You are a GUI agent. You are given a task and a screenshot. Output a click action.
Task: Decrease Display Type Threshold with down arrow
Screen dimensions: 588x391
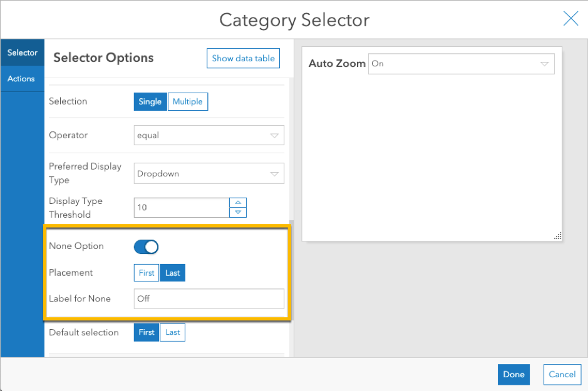238,212
